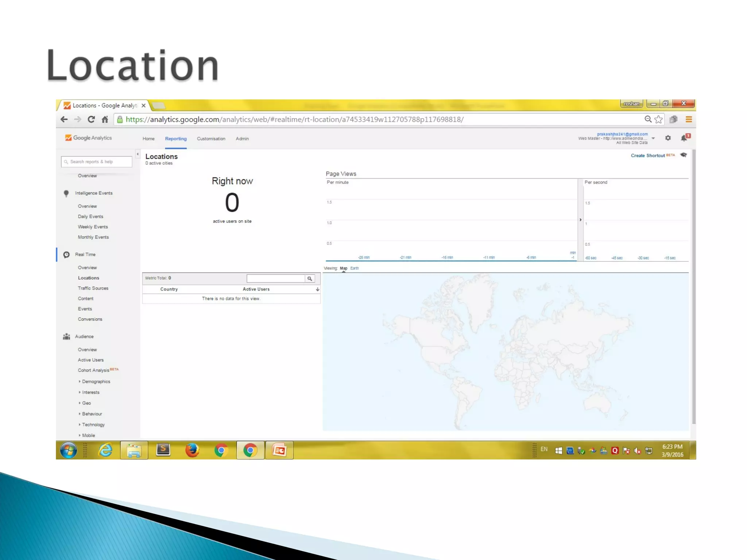The image size is (747, 560).
Task: Click the education hat icon near Create Shortcut
Action: coord(684,155)
